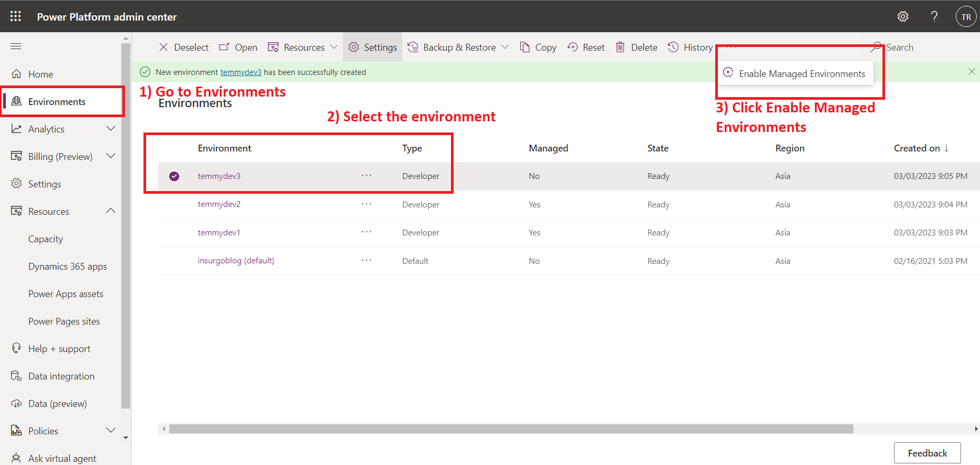Click the 02/16/2021 5:03 PM date cell

pos(930,261)
